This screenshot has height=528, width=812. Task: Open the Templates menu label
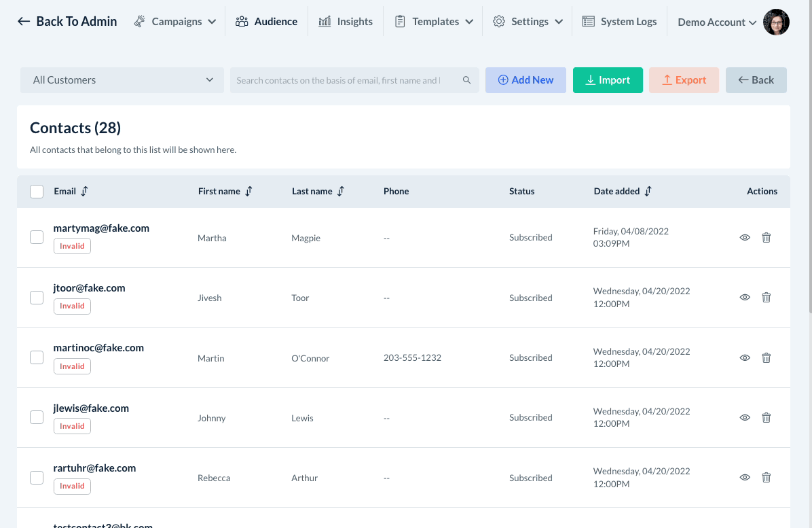pyautogui.click(x=435, y=21)
